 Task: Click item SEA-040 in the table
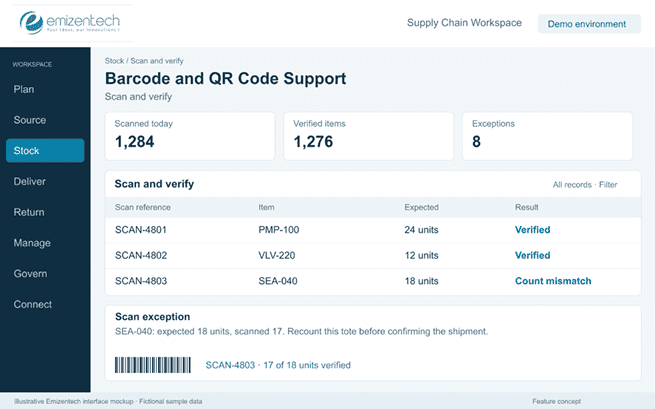click(278, 281)
